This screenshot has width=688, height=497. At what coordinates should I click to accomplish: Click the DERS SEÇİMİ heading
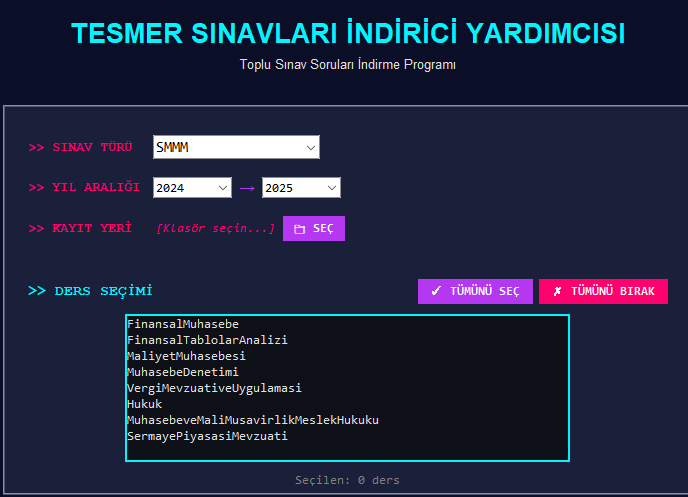pos(90,291)
